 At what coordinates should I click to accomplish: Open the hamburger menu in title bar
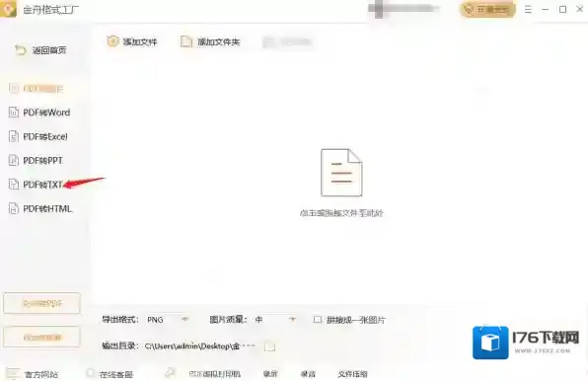(528, 9)
